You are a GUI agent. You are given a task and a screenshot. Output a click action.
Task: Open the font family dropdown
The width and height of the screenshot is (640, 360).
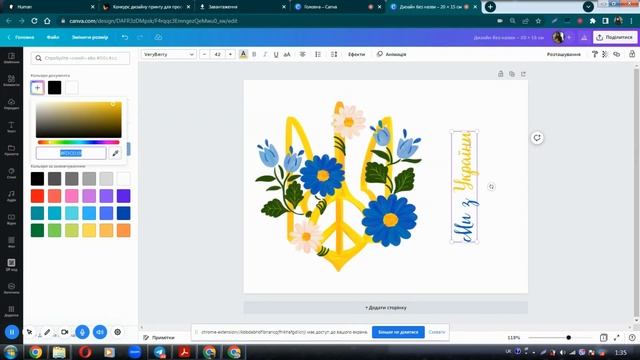pyautogui.click(x=169, y=54)
